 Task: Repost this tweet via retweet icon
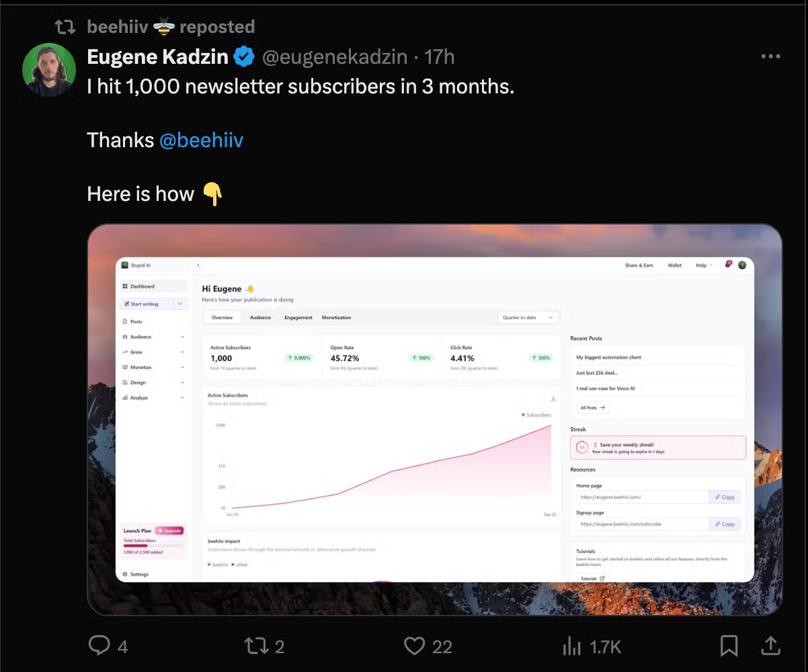[255, 646]
